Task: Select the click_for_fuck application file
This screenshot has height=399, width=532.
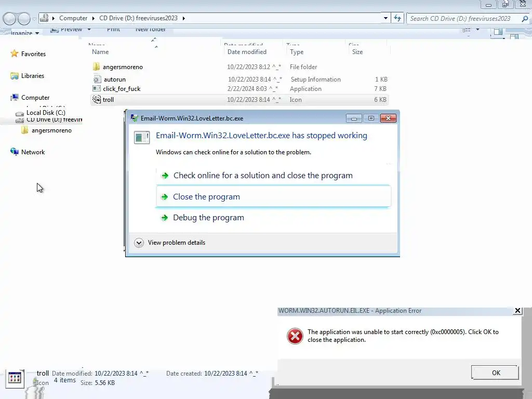Action: [x=122, y=88]
